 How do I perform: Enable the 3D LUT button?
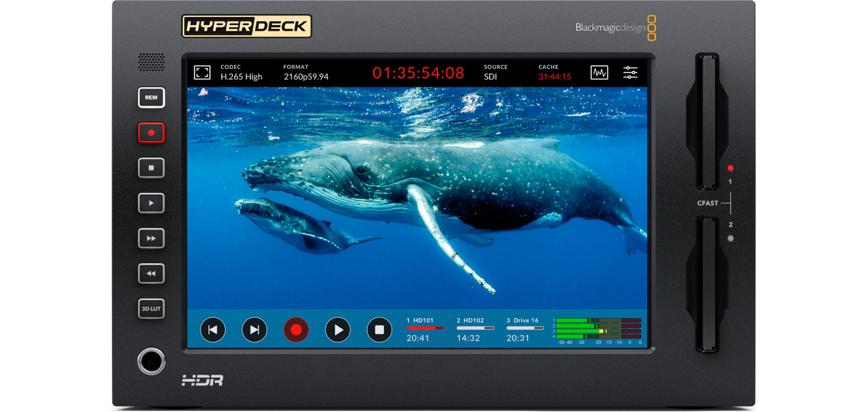(x=151, y=308)
